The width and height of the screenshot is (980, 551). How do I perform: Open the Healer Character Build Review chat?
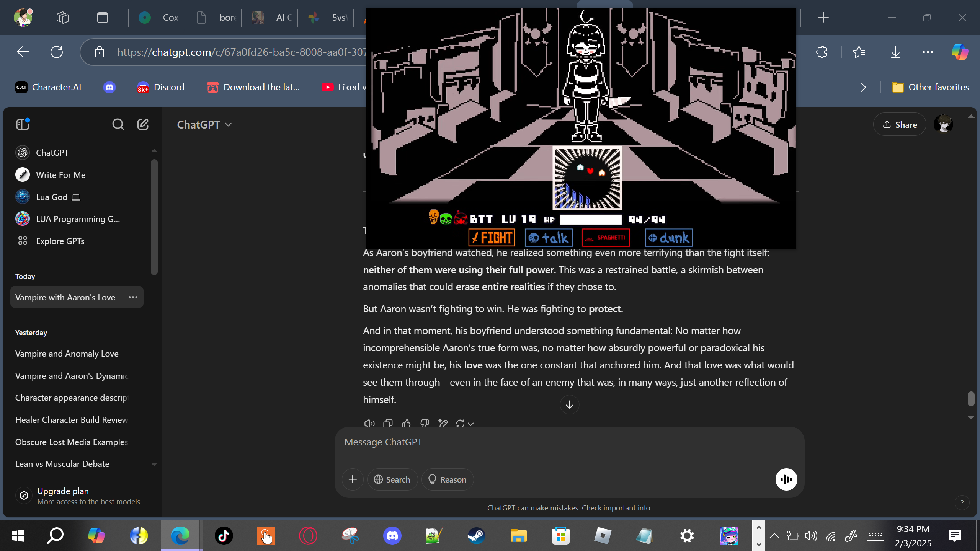point(77,420)
